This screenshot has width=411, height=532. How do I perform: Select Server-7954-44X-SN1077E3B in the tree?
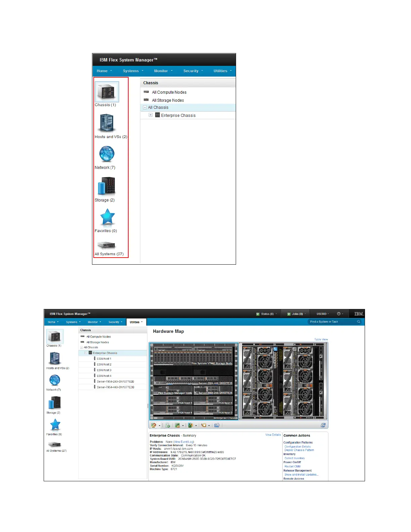tap(115, 387)
